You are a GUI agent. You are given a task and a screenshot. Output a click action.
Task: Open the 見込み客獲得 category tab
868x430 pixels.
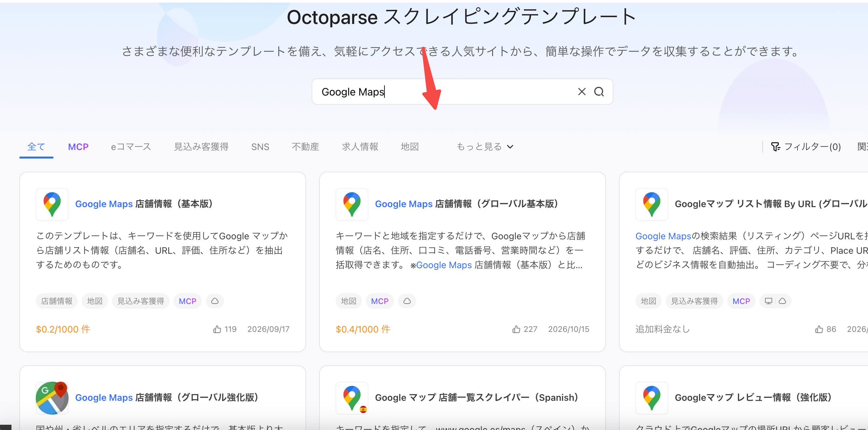[201, 147]
